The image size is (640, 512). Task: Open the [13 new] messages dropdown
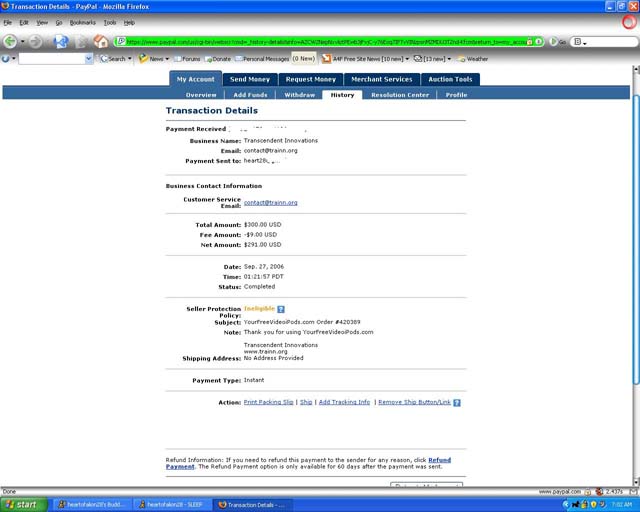click(x=449, y=59)
